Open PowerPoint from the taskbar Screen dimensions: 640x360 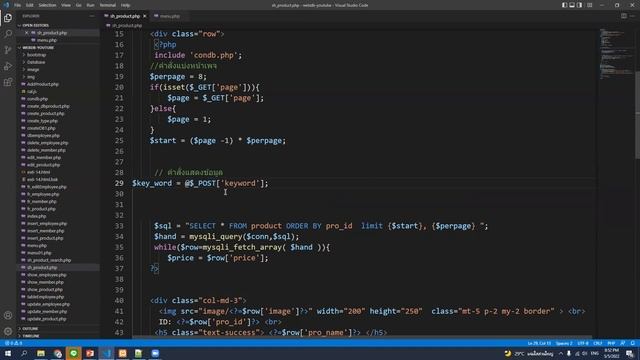90,353
